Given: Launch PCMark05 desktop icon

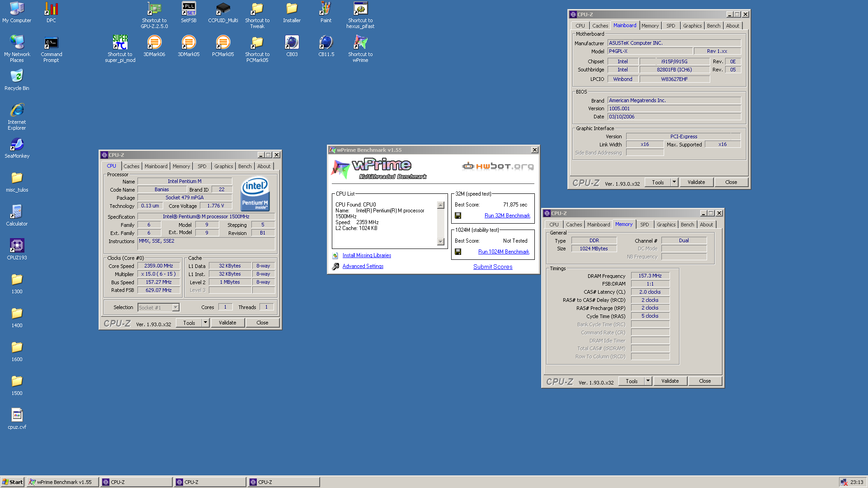Looking at the screenshot, I should point(223,46).
